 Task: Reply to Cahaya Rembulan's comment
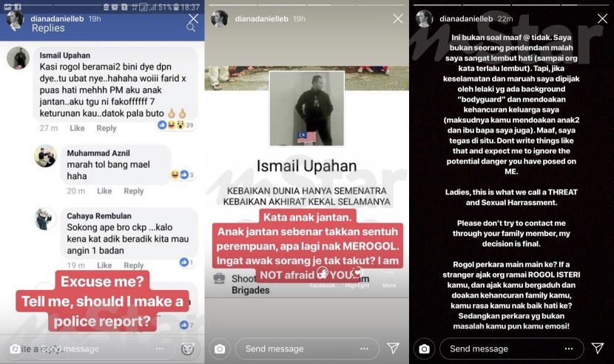click(x=134, y=266)
